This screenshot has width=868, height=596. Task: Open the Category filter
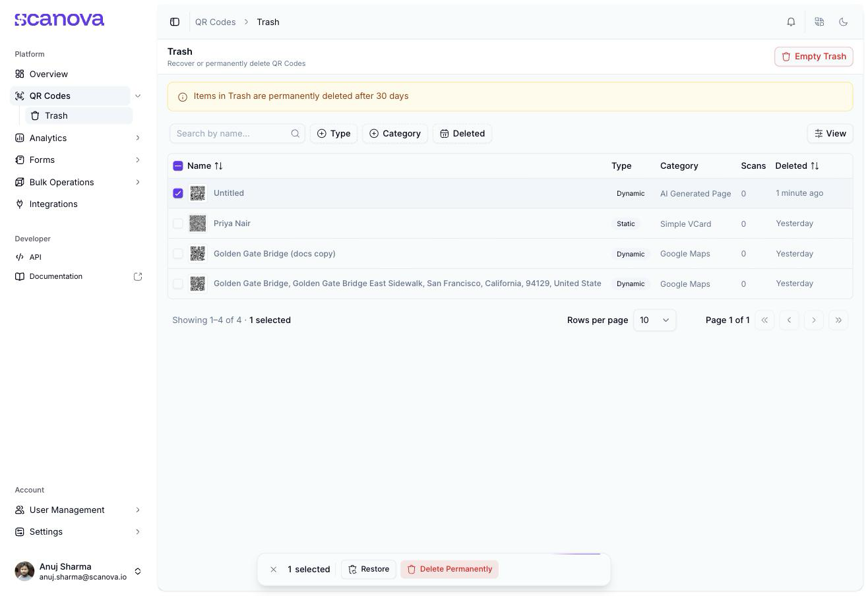click(395, 133)
